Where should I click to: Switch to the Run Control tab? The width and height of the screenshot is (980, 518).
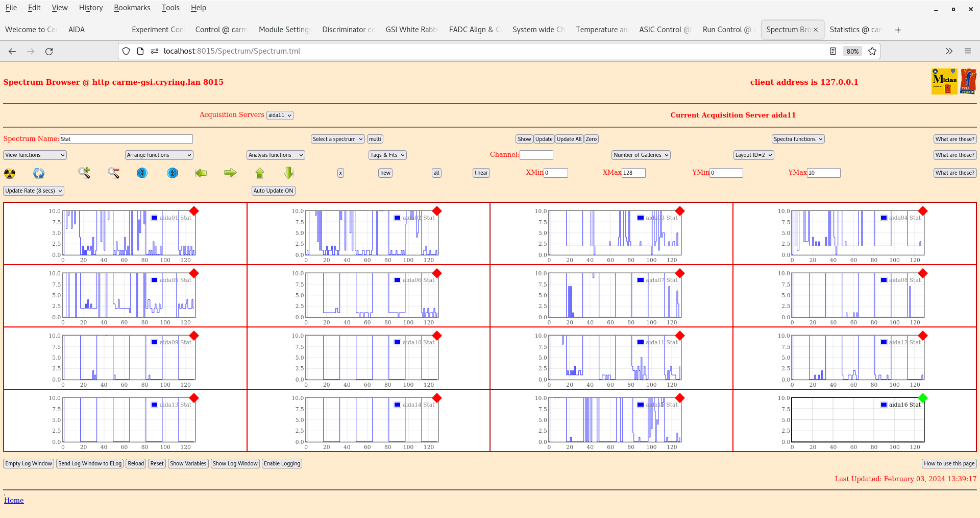tap(726, 30)
